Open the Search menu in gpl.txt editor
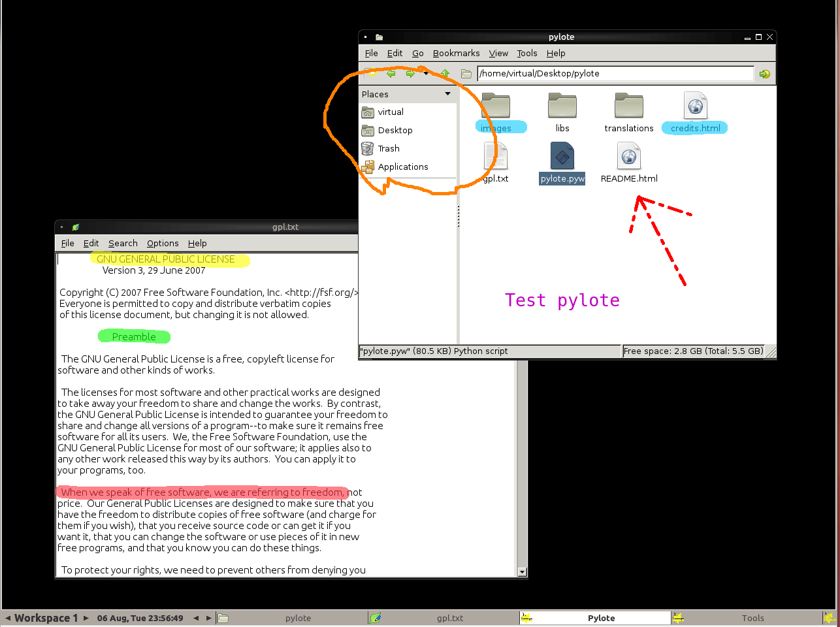 tap(123, 243)
